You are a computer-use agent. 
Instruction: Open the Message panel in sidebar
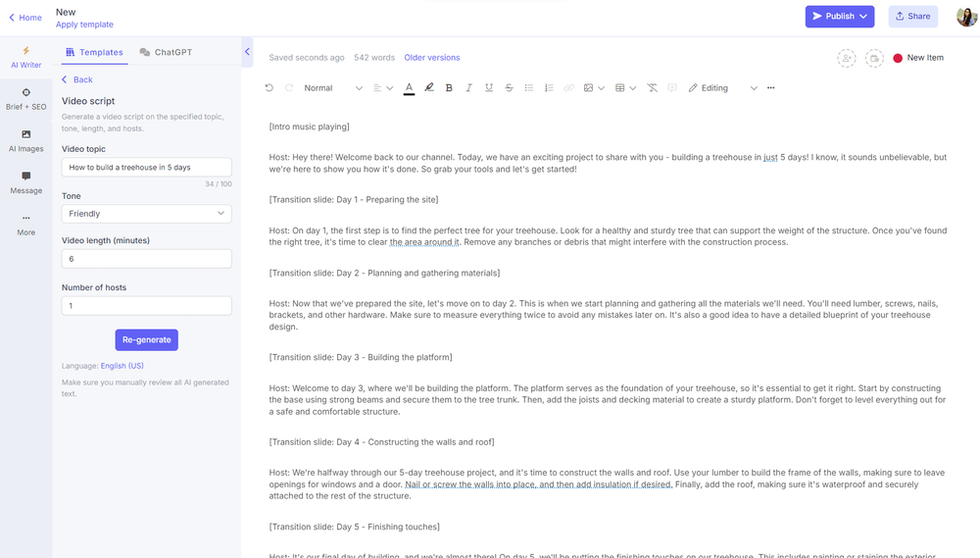(25, 182)
